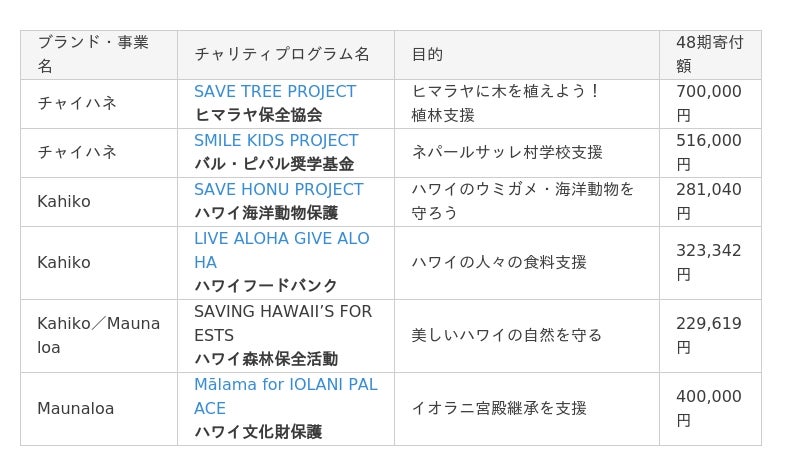
Task: Select the 281,040円 donation cell
Action: (x=710, y=202)
